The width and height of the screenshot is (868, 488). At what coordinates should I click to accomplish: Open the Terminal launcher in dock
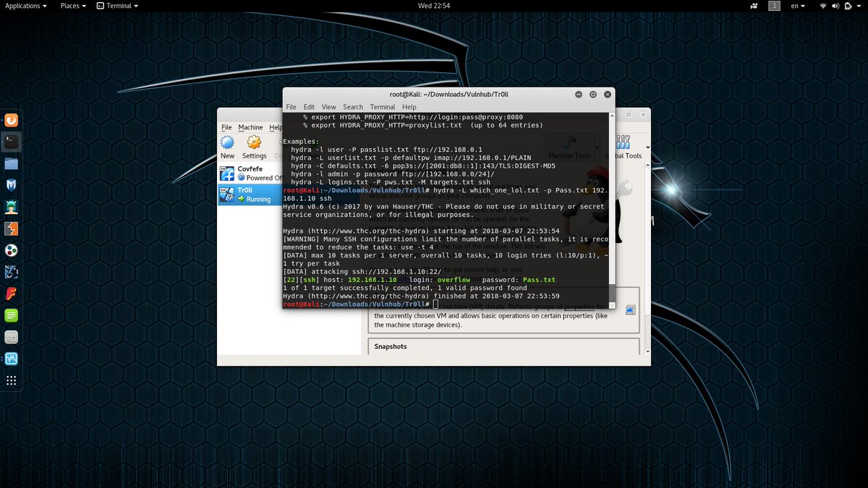pos(12,142)
